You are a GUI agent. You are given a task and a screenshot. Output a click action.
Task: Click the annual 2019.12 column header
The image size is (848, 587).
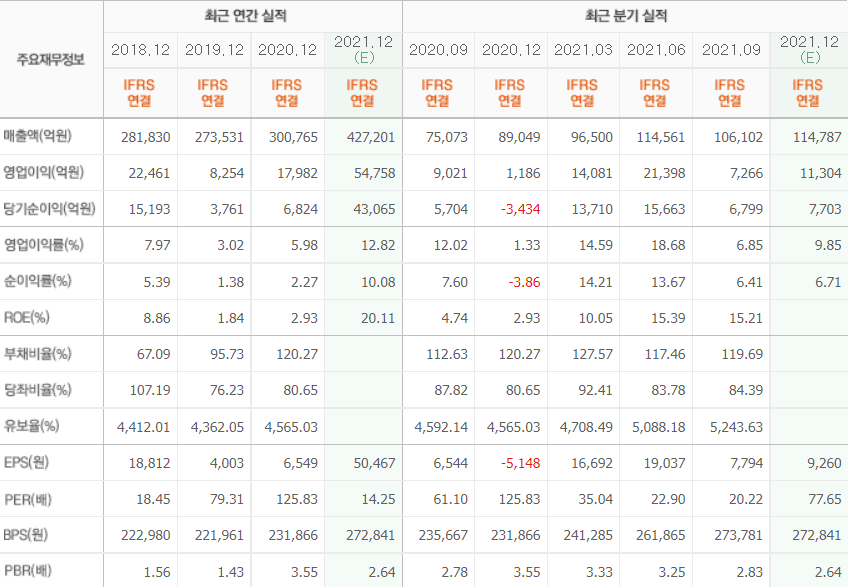(214, 50)
